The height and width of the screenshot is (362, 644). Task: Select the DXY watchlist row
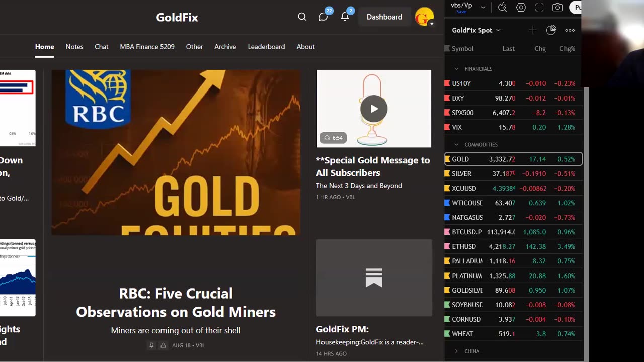(x=513, y=98)
